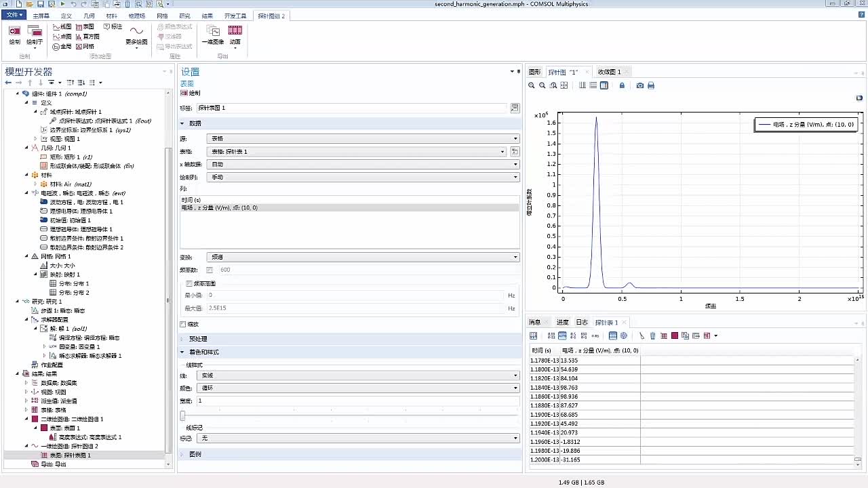Zoom out on the probe plot
This screenshot has height=488, width=868.
pyautogui.click(x=542, y=85)
